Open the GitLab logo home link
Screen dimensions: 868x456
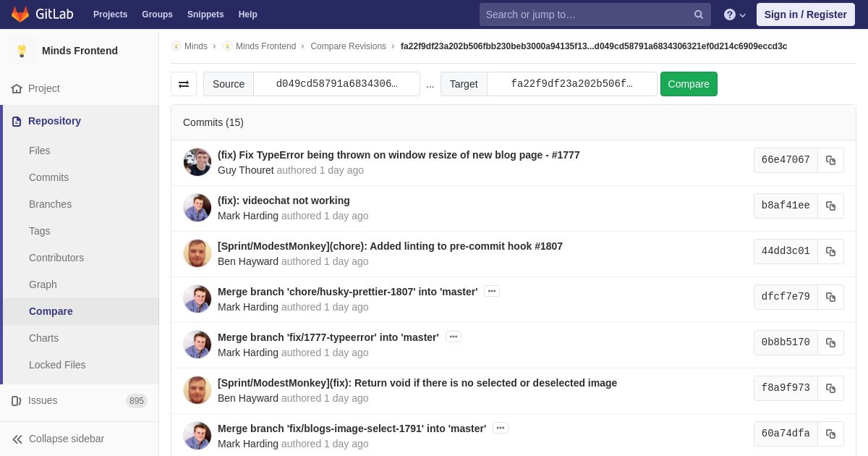pyautogui.click(x=42, y=14)
